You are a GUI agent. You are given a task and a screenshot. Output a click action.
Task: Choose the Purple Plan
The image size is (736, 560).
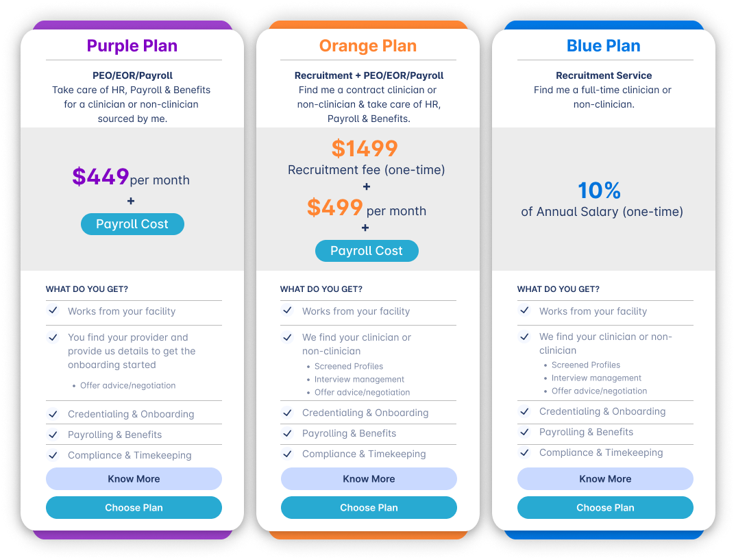click(x=134, y=507)
